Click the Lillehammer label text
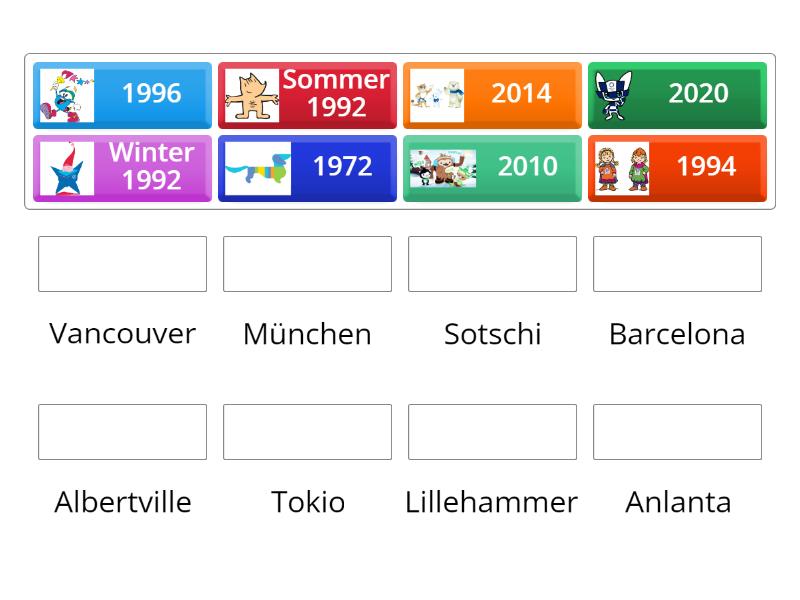This screenshot has height=600, width=800. pyautogui.click(x=492, y=502)
